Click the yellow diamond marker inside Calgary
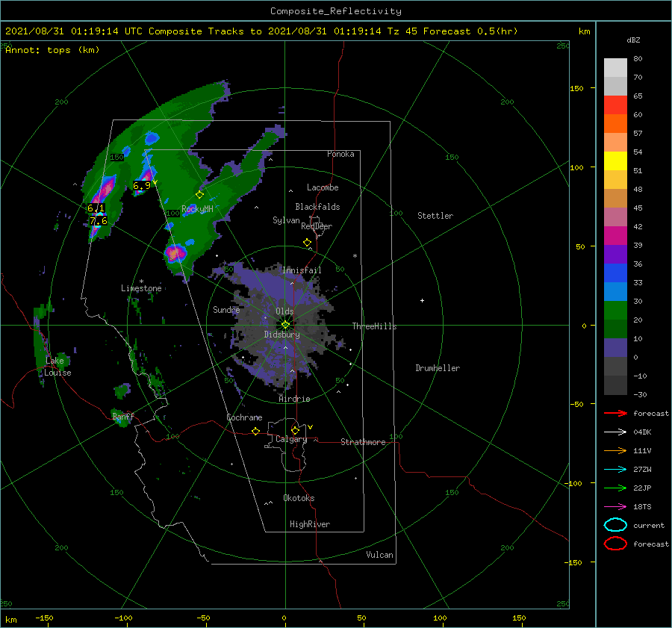 pos(295,430)
